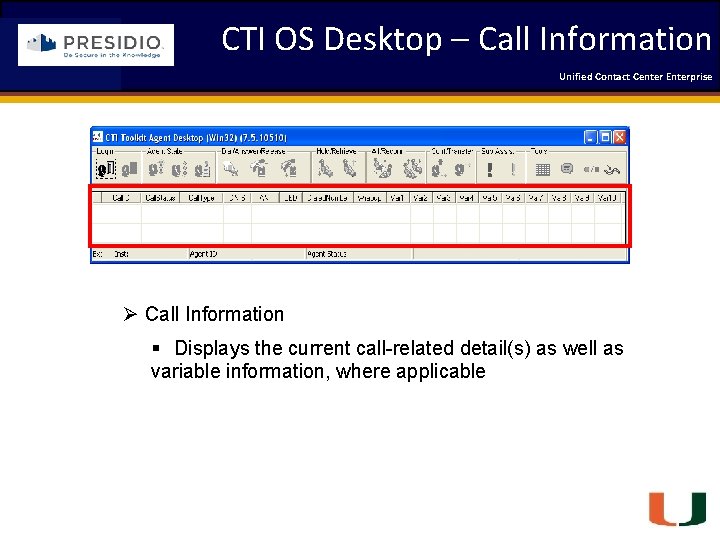Select the Var4 column header
Viewport: 720px width, 540px height.
click(467, 198)
